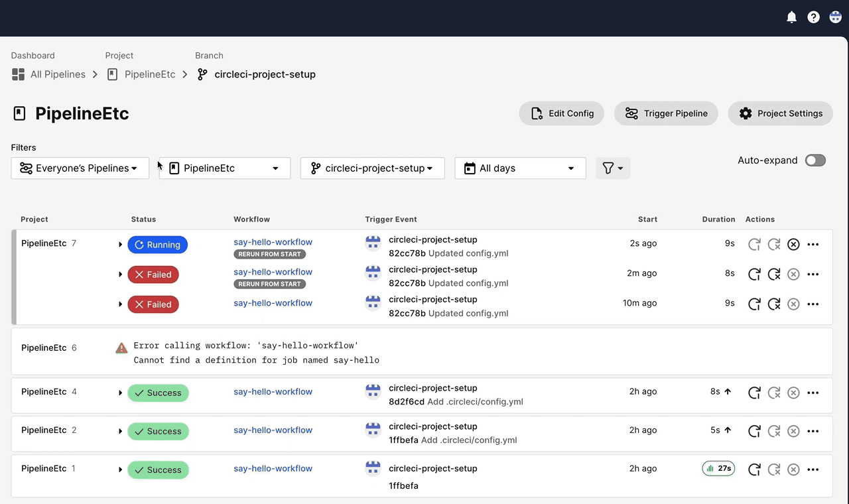
Task: Expand the Running workflow row
Action: [x=120, y=245]
